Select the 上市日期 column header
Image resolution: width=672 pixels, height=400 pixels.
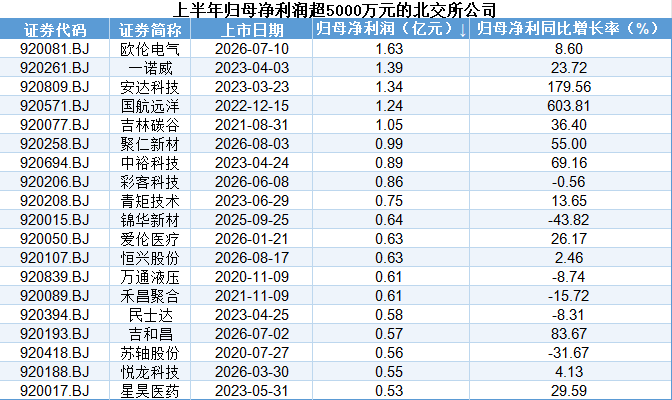pos(252,30)
